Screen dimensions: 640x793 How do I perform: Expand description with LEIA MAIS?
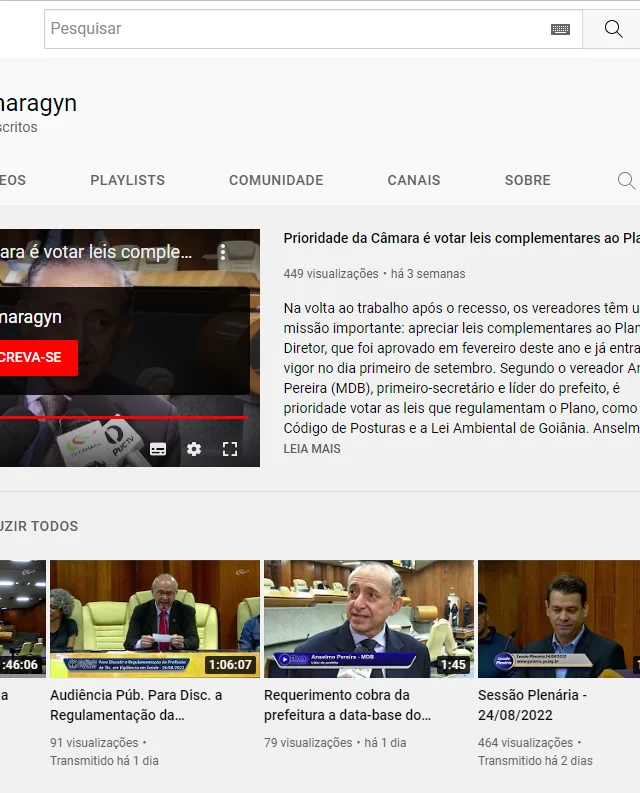[x=312, y=449]
